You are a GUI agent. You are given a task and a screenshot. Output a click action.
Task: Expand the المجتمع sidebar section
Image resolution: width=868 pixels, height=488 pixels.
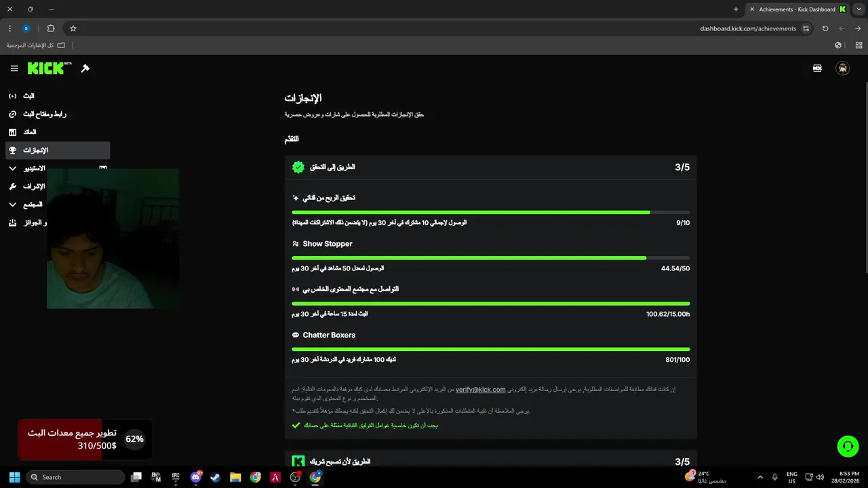(x=13, y=205)
